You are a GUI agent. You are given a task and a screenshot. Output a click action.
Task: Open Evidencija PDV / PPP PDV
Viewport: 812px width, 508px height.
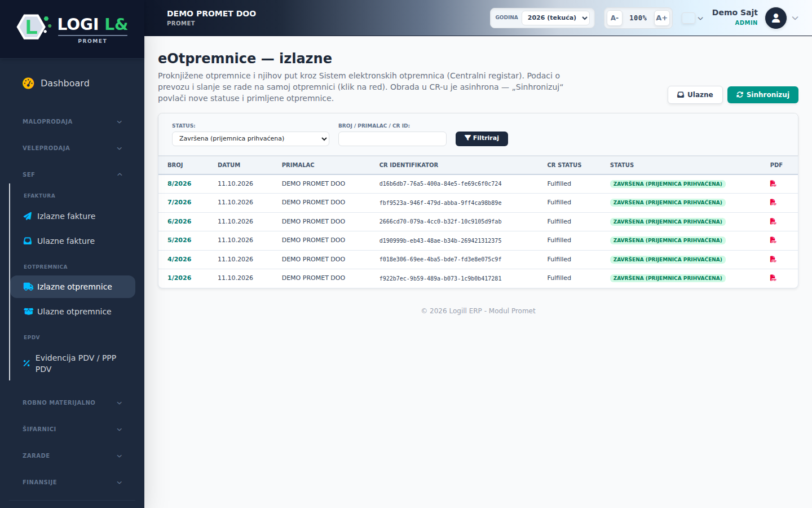[x=73, y=364]
